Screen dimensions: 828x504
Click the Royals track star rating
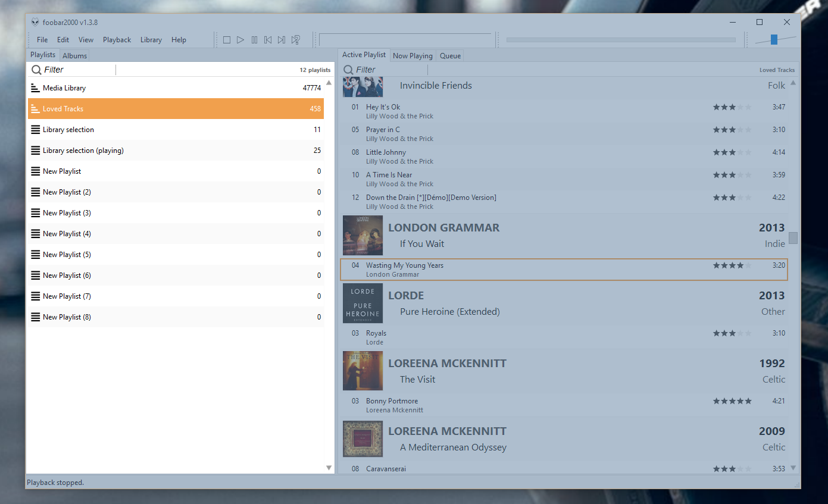pyautogui.click(x=732, y=333)
